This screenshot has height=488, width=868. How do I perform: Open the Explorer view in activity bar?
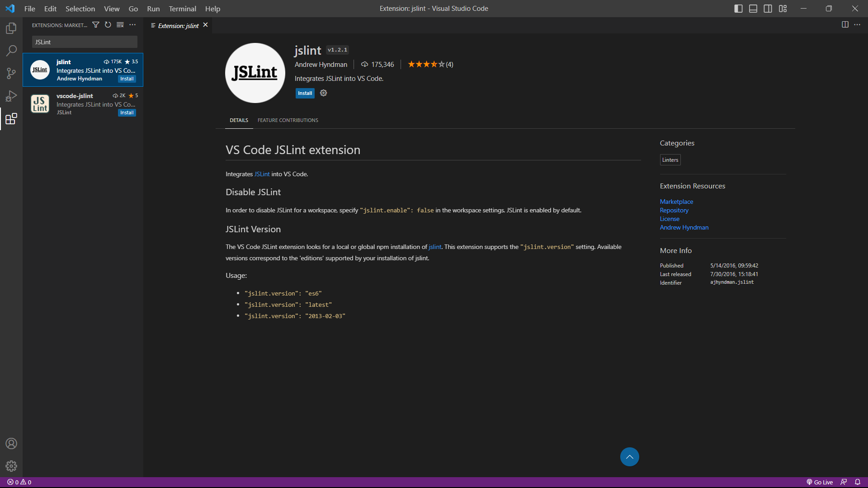[x=11, y=28]
